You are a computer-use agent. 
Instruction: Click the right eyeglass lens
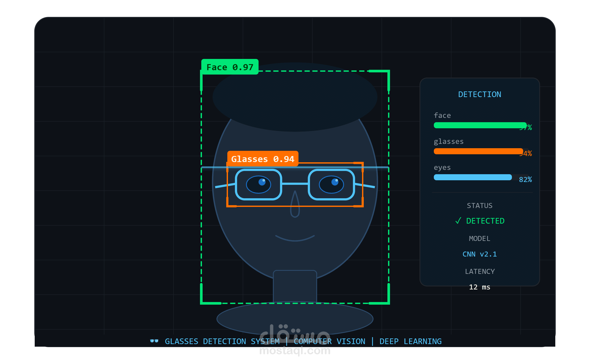[x=331, y=185]
